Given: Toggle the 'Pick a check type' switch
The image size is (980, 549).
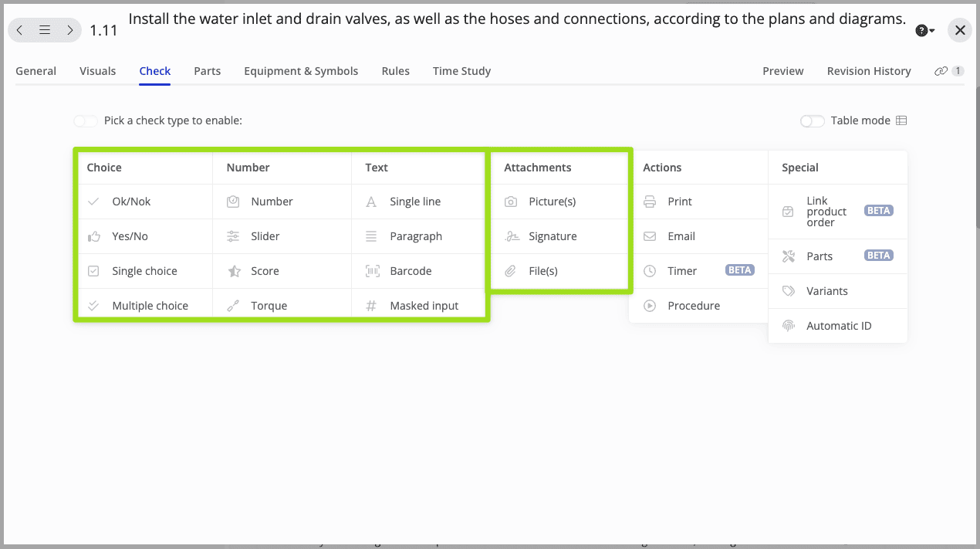Looking at the screenshot, I should (x=86, y=120).
